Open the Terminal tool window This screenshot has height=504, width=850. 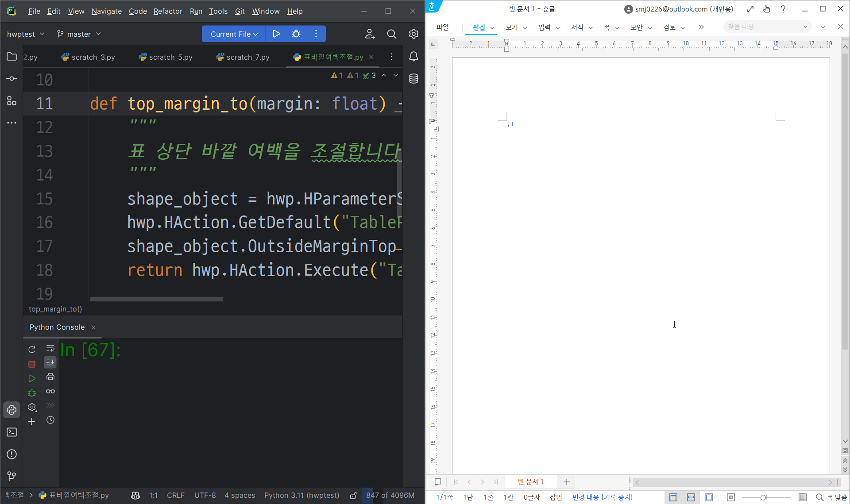point(12,432)
